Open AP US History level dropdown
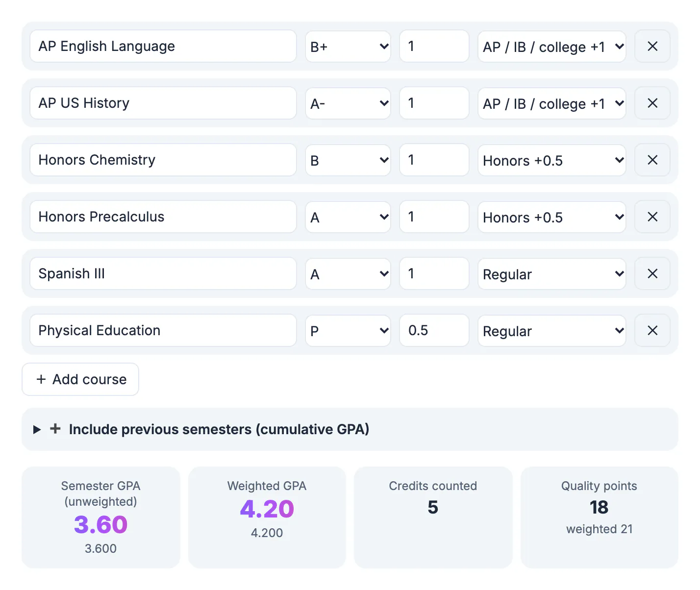Screen dimensions: 700x590 click(552, 103)
